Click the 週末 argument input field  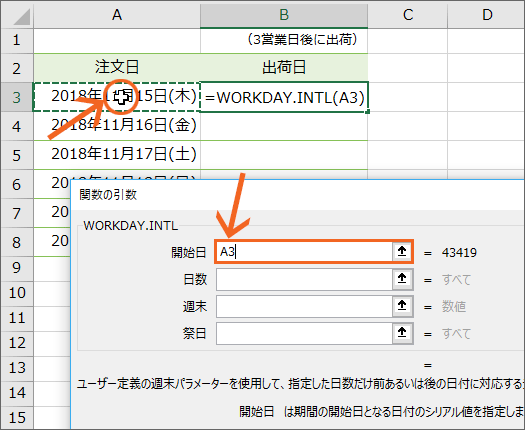coord(304,306)
